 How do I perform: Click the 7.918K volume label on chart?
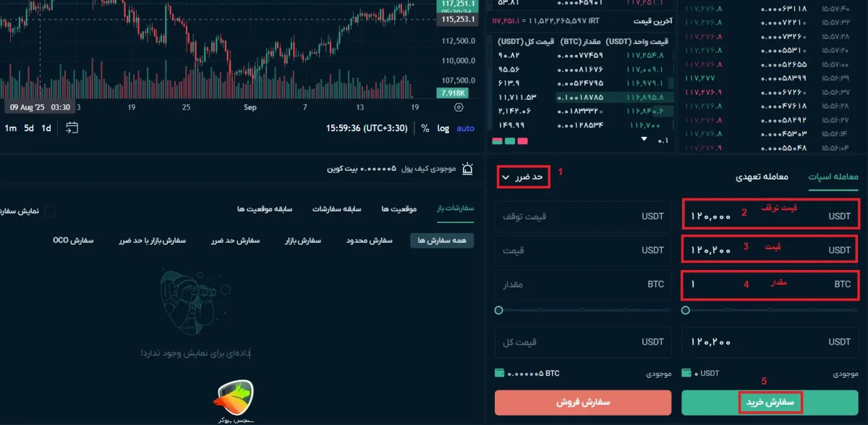pos(454,93)
